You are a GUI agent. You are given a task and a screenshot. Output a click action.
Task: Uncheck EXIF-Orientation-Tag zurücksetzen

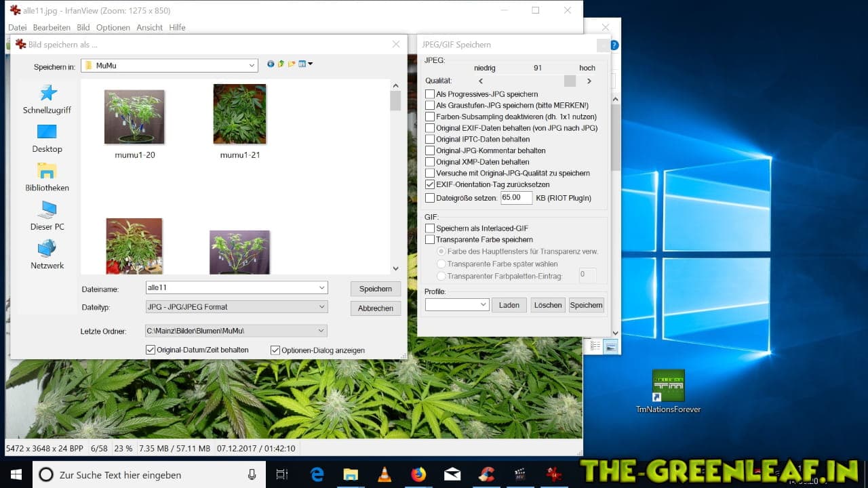(x=430, y=184)
